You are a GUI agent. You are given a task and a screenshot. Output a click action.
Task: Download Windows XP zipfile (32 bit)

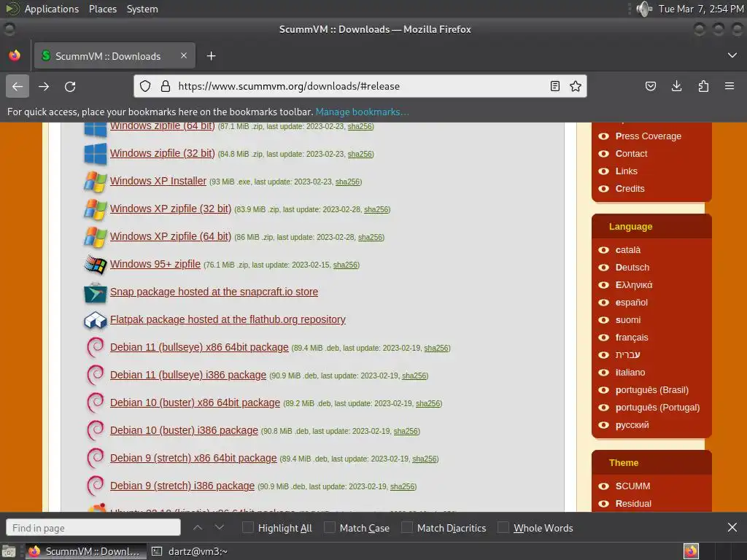171,209
